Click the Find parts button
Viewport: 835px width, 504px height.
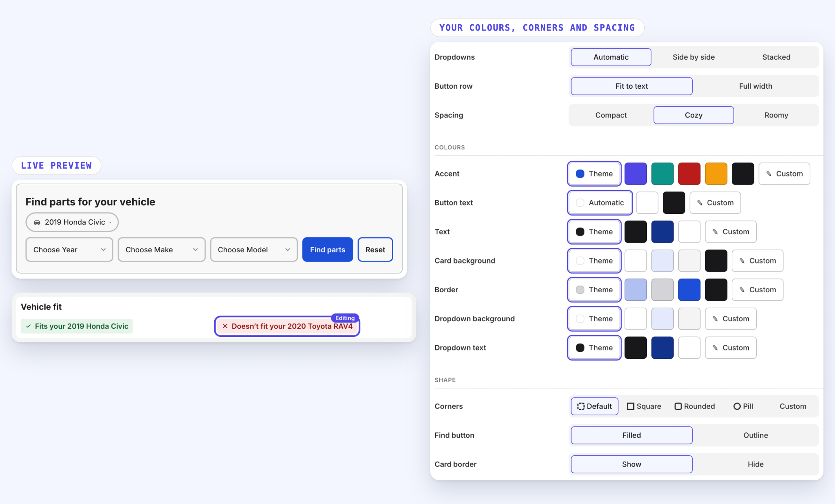tap(327, 250)
